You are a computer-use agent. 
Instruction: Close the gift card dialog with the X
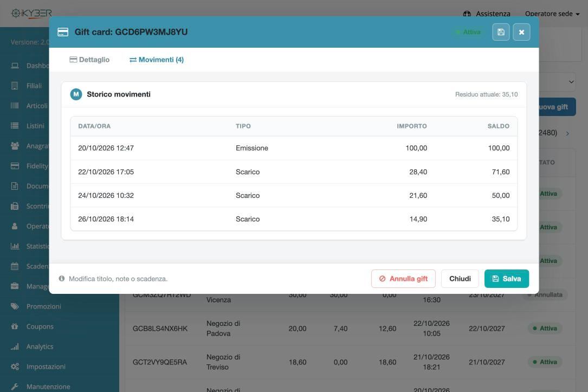tap(521, 32)
